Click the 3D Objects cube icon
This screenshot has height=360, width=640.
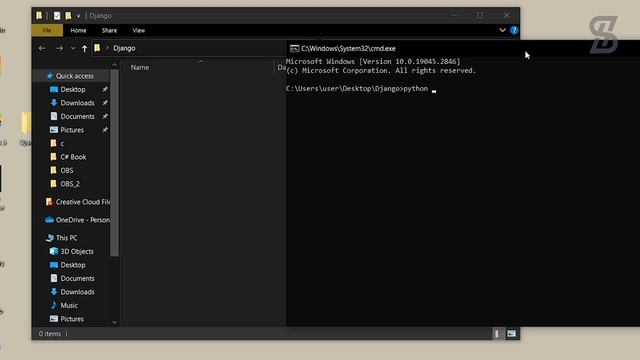click(x=53, y=251)
